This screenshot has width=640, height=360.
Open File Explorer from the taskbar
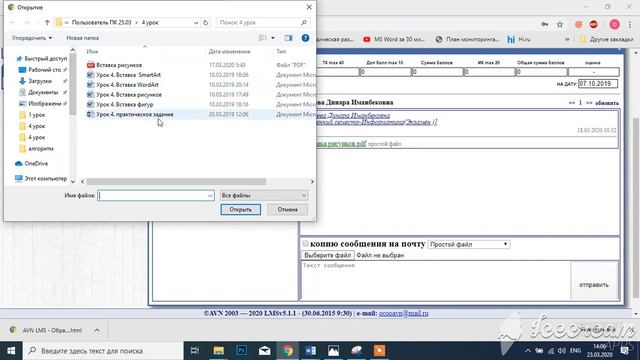pos(218,351)
